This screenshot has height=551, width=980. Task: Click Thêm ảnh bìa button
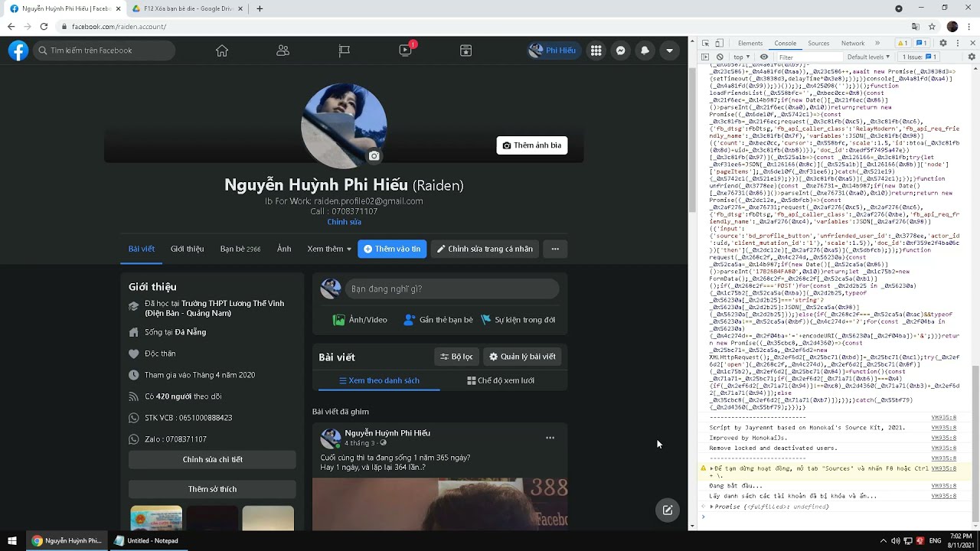point(532,145)
